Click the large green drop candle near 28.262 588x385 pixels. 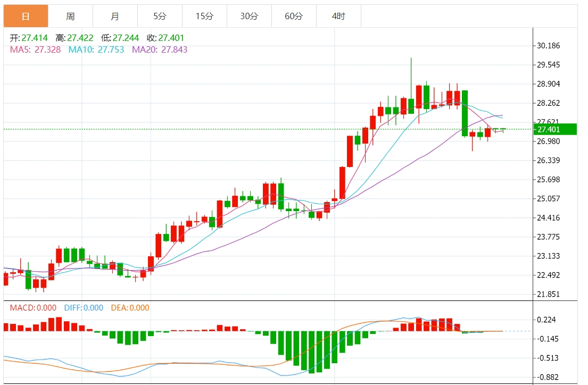[x=465, y=113]
